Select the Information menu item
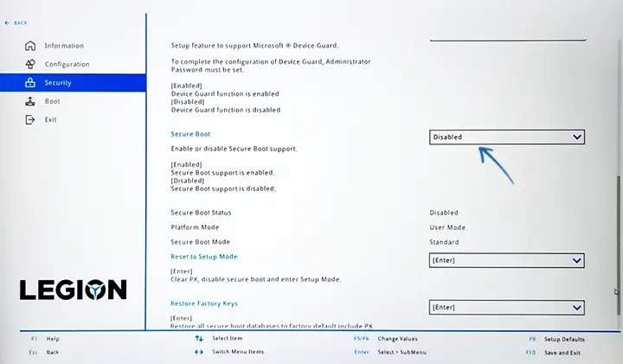The image size is (623, 364). tap(64, 46)
